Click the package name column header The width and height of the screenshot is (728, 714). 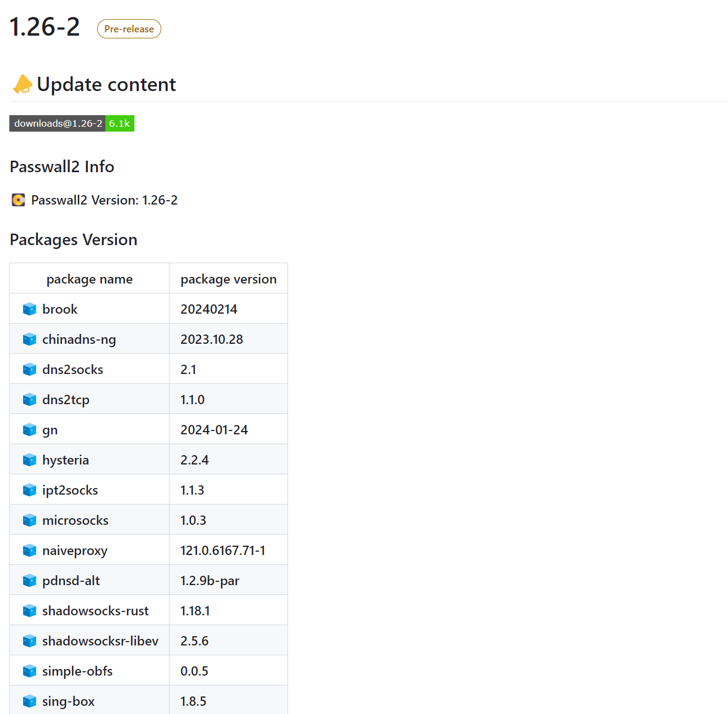89,279
